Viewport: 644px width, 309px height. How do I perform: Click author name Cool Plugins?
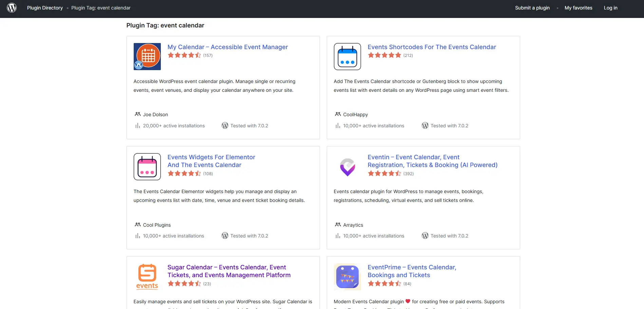pos(157,225)
